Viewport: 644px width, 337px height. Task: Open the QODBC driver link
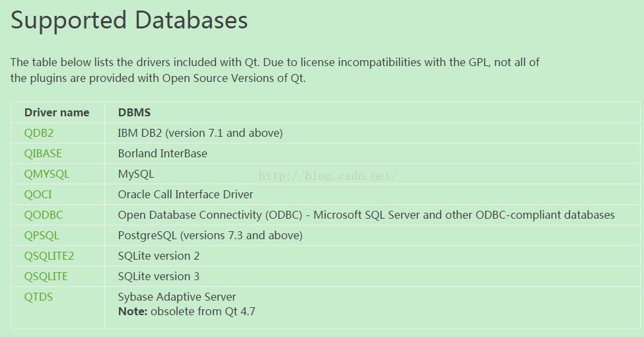[x=43, y=215]
